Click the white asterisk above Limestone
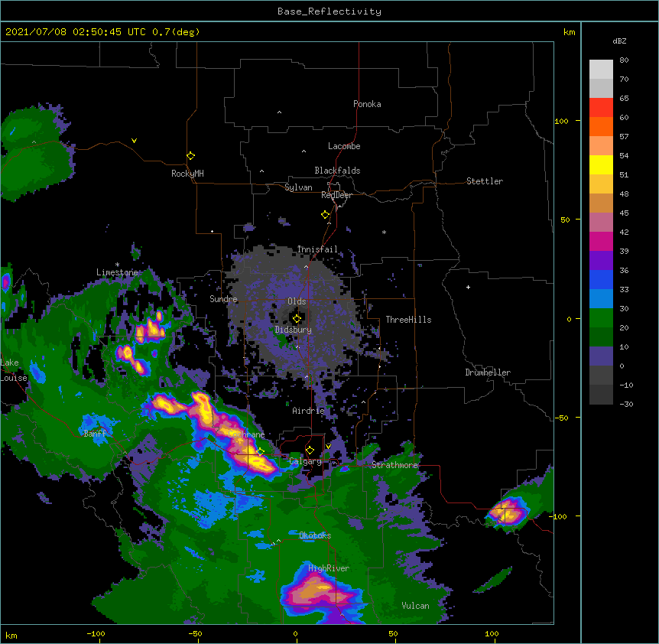659x644 pixels. click(x=117, y=265)
